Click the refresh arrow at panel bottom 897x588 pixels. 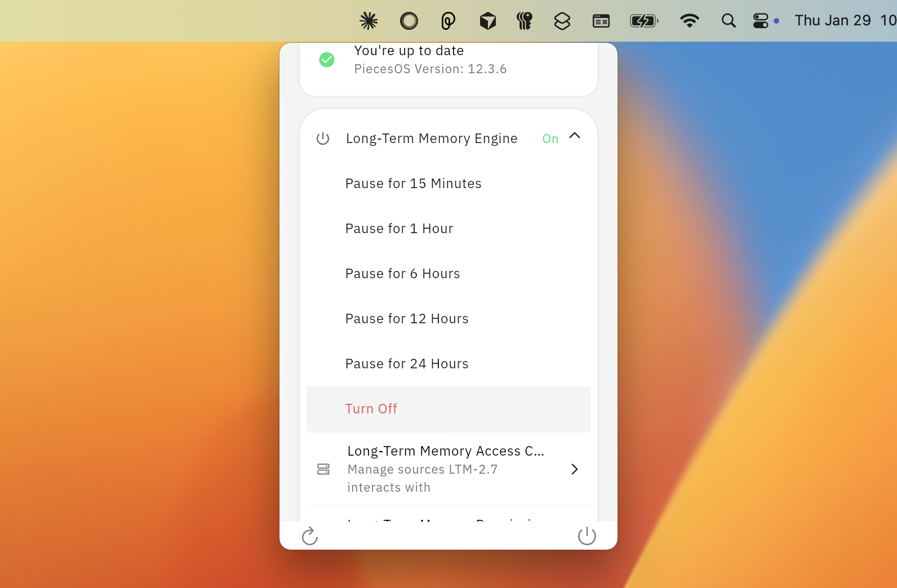pos(310,536)
